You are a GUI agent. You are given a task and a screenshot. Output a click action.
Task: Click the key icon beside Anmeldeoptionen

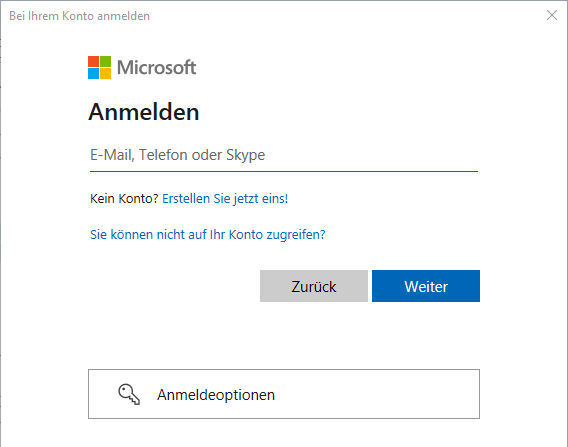point(129,394)
